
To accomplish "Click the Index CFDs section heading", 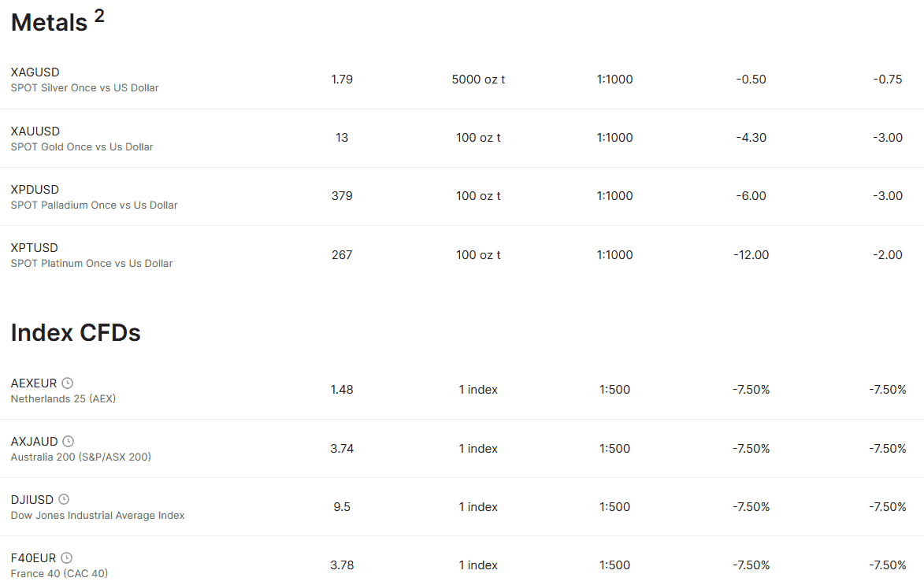I will click(76, 333).
